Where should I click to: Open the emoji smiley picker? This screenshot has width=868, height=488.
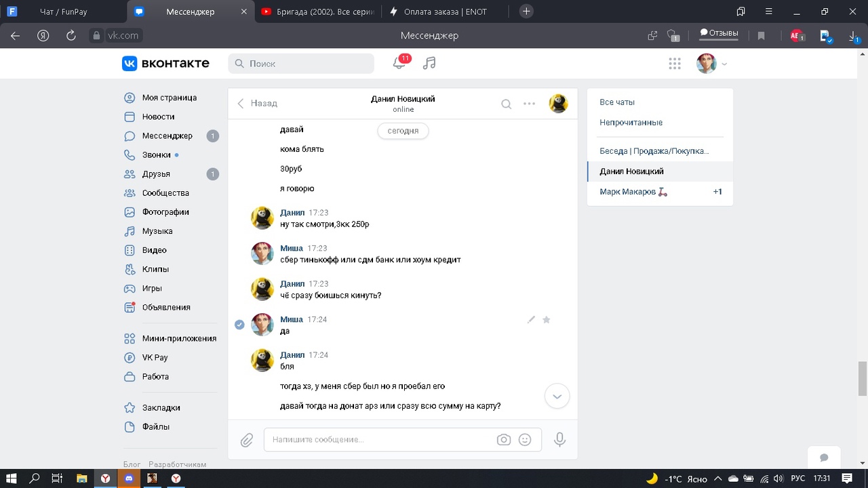coord(524,440)
